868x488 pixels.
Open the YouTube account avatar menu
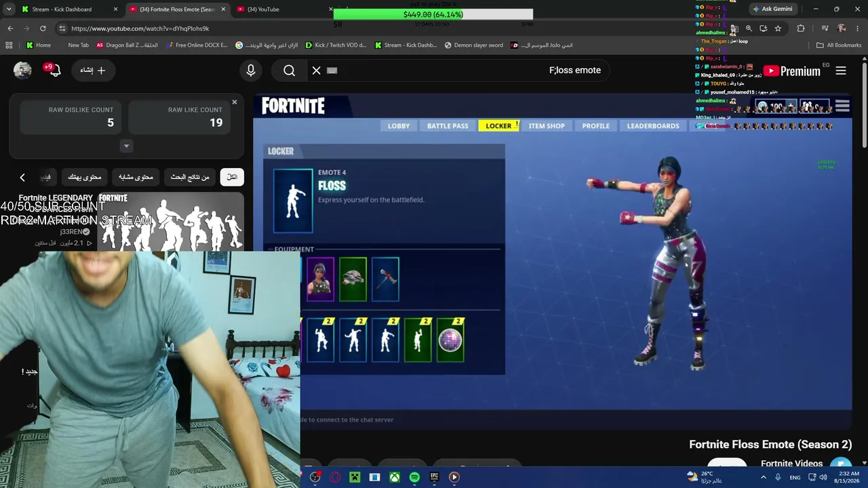point(22,70)
